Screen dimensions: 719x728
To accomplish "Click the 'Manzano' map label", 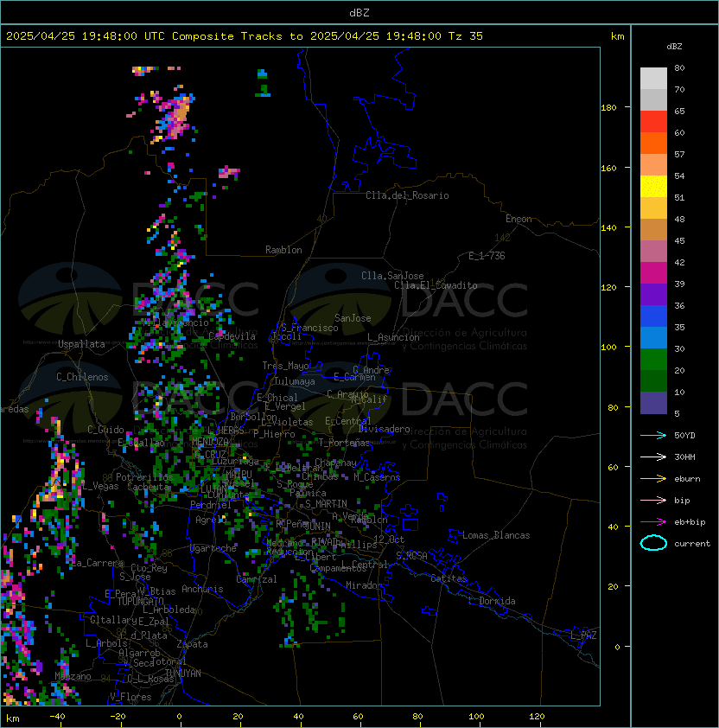I will pyautogui.click(x=73, y=676).
